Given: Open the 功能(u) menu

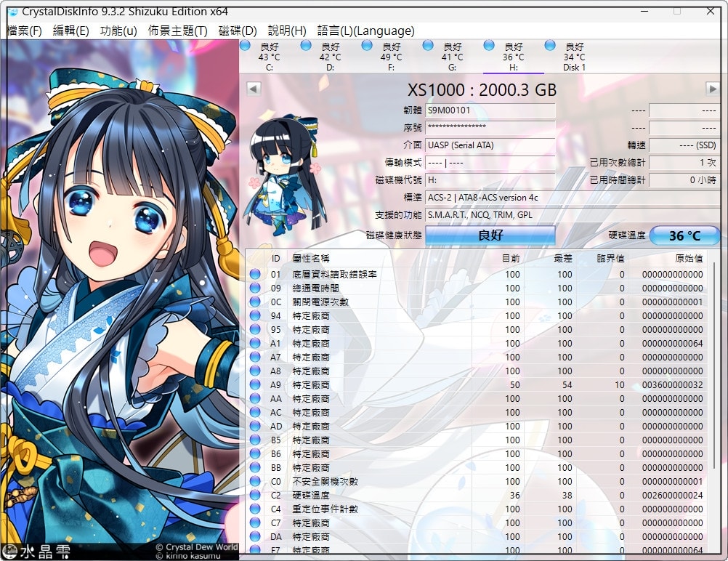Looking at the screenshot, I should pos(118,31).
